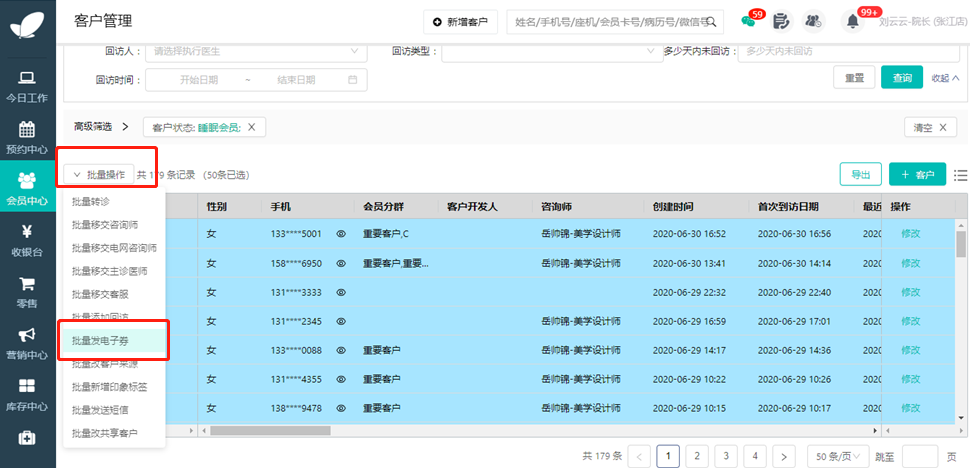Select 批量新增印象标签 menu item
The image size is (970, 468).
pos(114,387)
